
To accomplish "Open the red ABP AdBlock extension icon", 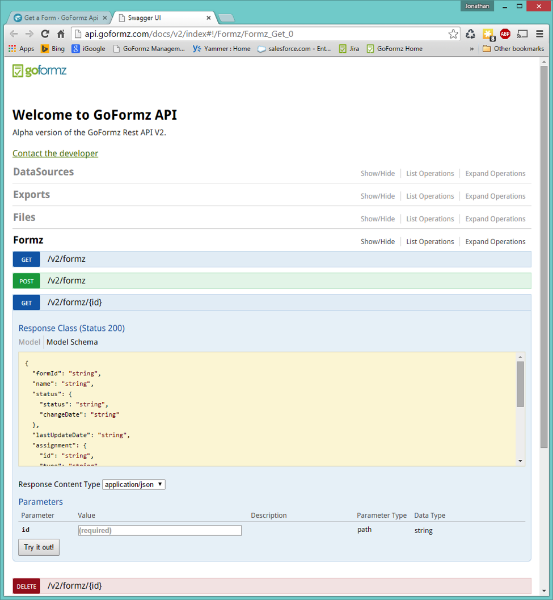I will click(x=505, y=34).
